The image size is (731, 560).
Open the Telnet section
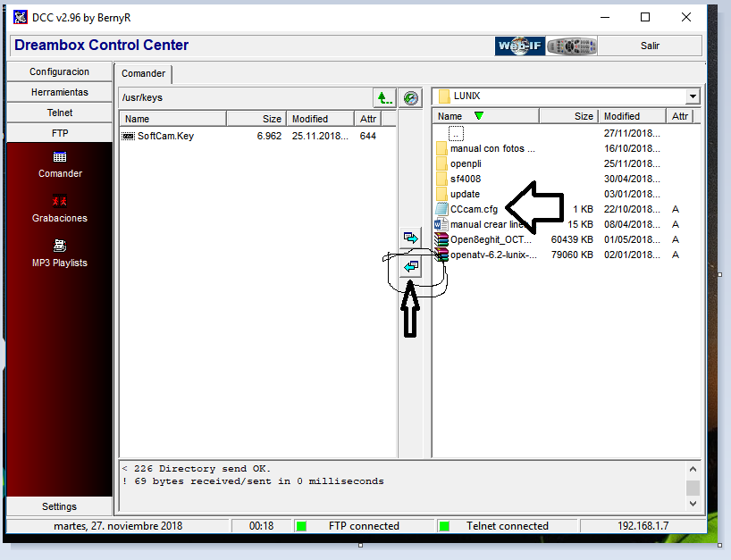(59, 113)
